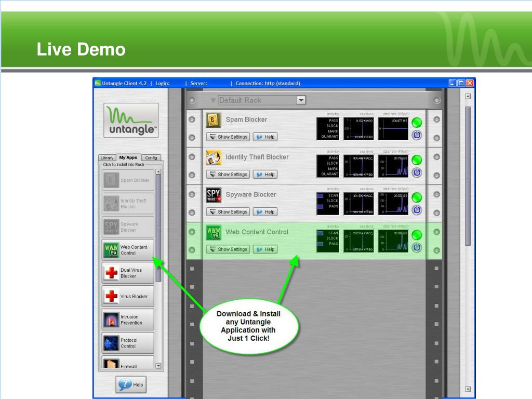Open Help for Identity Theft Blocker
532x399 pixels.
[x=265, y=174]
